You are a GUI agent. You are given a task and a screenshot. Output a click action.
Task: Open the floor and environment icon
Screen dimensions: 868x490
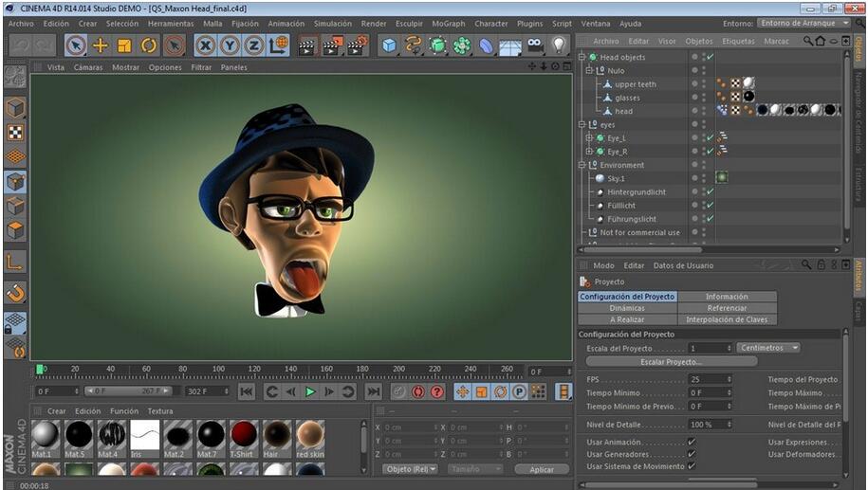pyautogui.click(x=509, y=46)
